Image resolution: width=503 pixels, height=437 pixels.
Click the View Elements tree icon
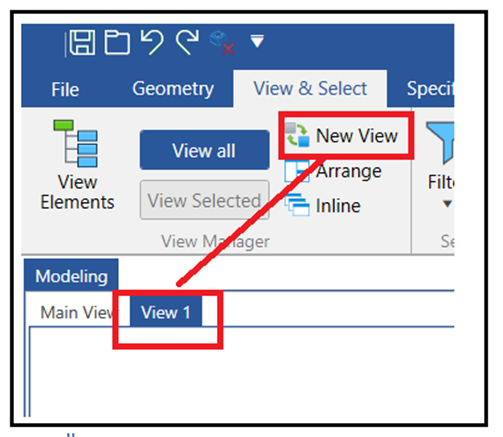point(76,143)
